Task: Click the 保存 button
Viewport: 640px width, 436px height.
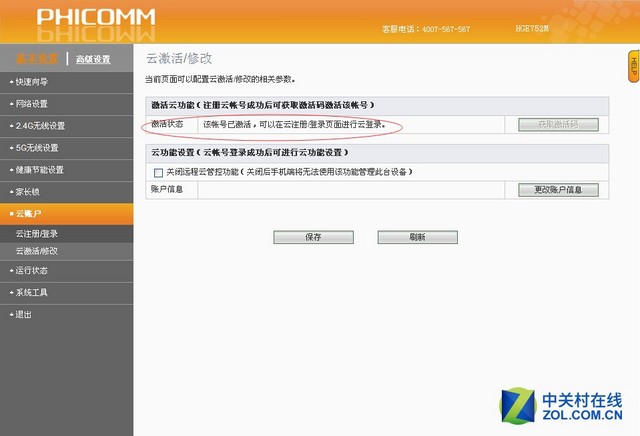Action: point(313,237)
